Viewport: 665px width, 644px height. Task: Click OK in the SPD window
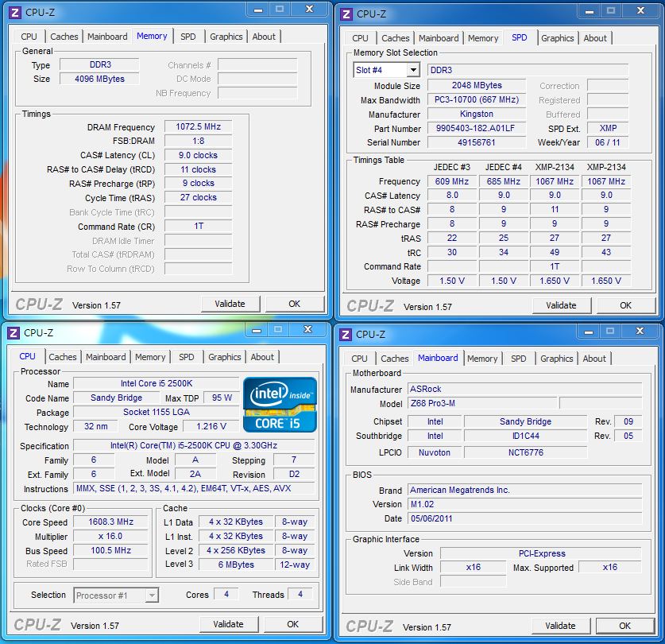[625, 305]
